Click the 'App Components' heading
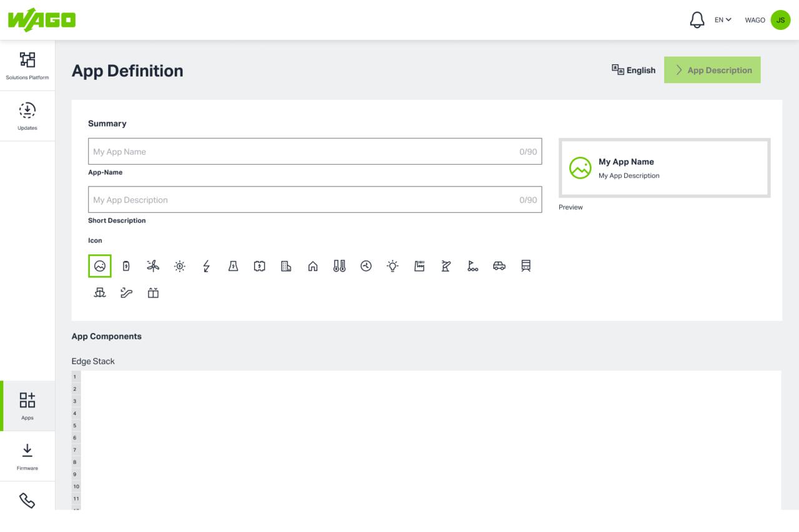The image size is (799, 532). [107, 336]
